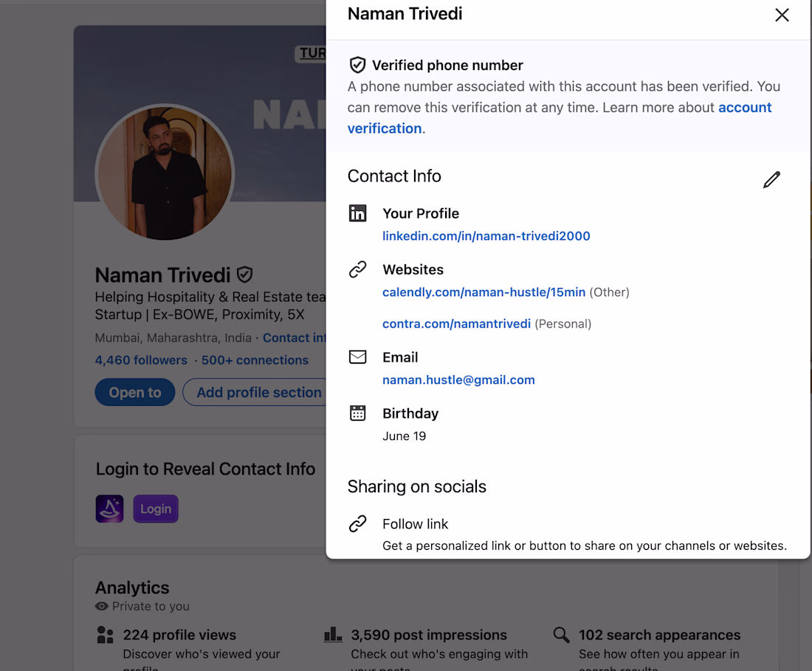The image size is (812, 671).
Task: View the 4,460 followers list
Action: (x=141, y=360)
